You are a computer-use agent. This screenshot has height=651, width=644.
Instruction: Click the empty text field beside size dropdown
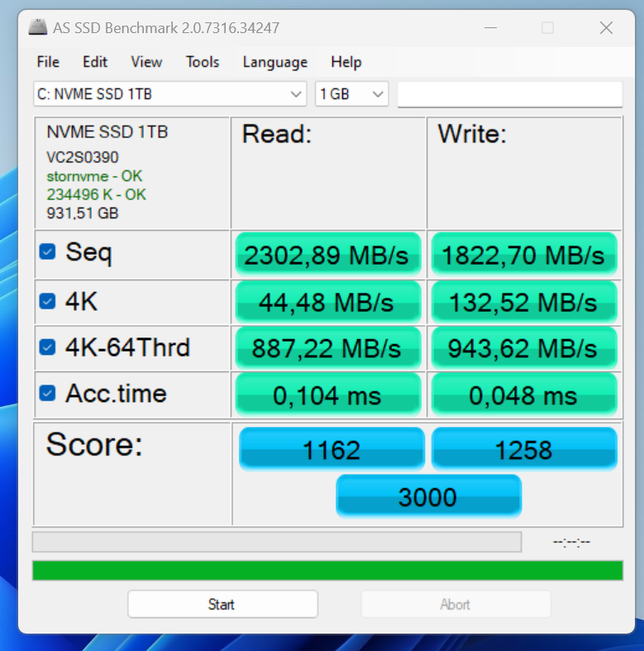510,94
